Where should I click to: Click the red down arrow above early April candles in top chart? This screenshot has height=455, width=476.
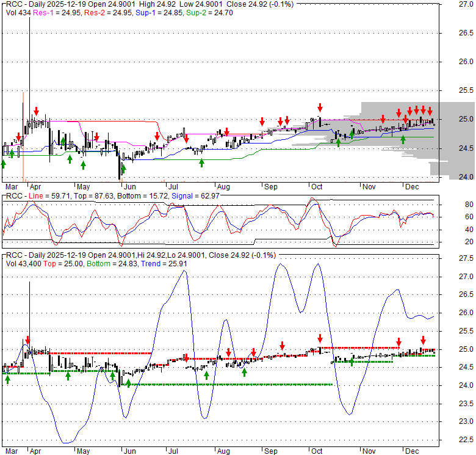coord(37,111)
